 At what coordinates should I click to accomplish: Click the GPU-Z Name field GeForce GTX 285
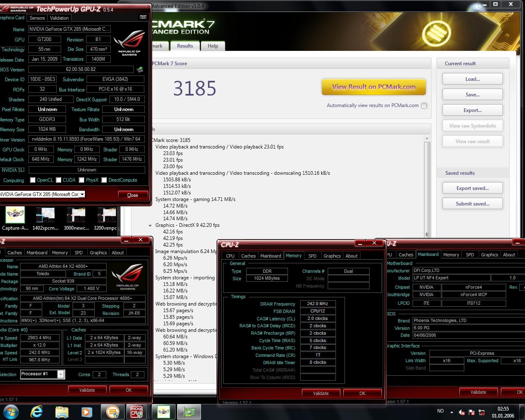(69, 29)
